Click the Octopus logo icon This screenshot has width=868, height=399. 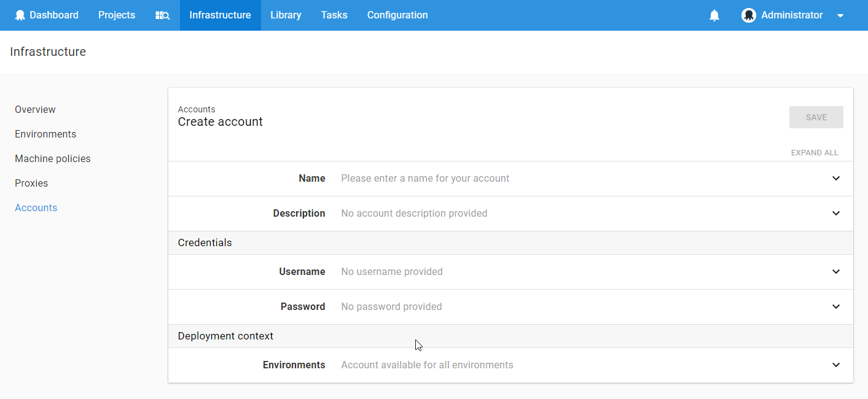(x=20, y=15)
